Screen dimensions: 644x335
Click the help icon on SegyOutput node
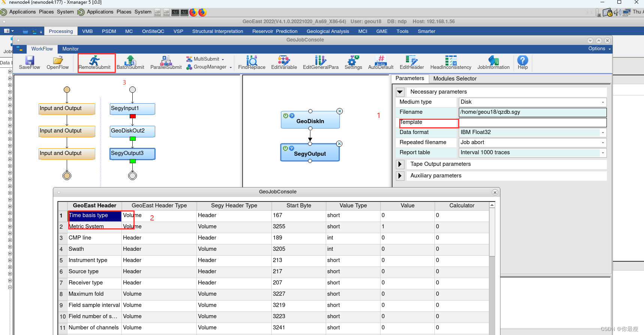292,148
